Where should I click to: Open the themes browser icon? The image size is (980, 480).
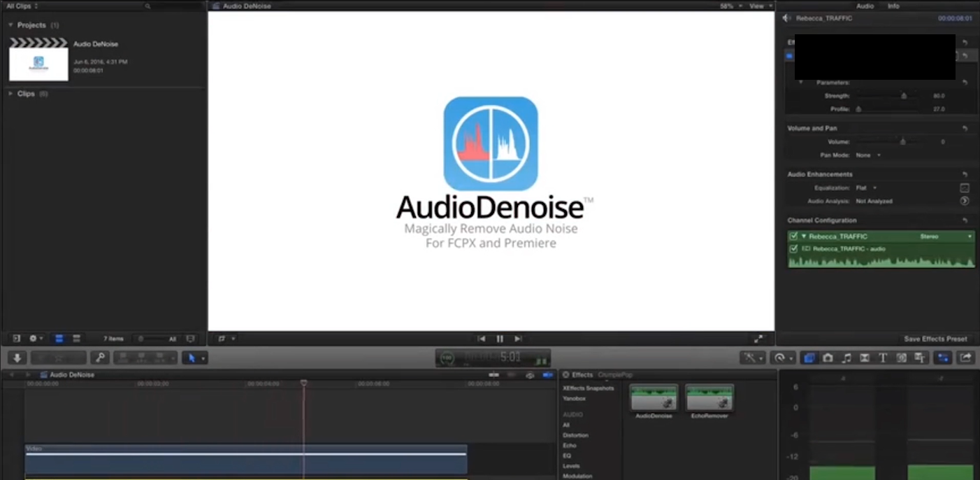tap(919, 358)
